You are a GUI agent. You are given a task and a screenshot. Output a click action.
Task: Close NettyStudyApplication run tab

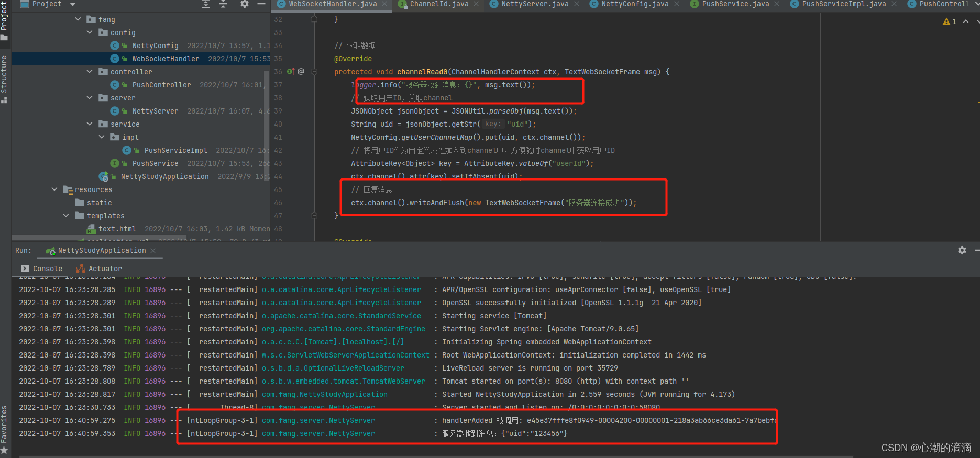(x=153, y=251)
